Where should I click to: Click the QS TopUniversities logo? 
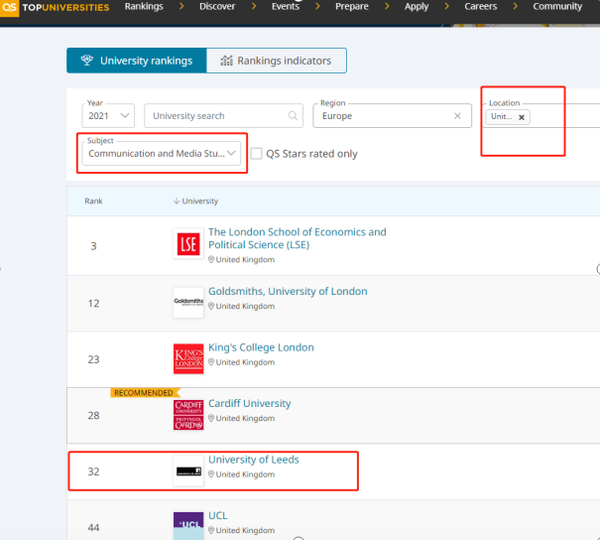point(55,7)
